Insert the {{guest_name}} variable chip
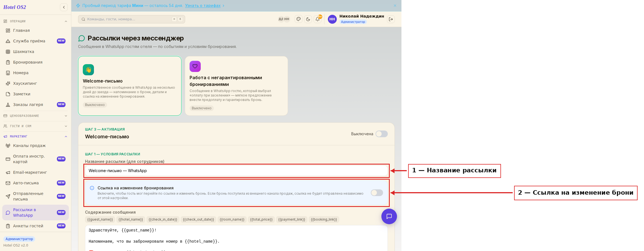 [x=100, y=219]
